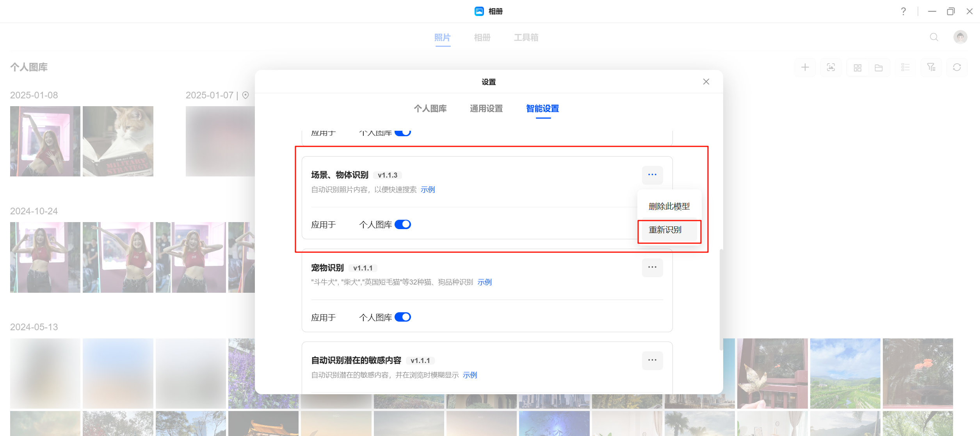Open 示例 link for 场景、物体识别
980x436 pixels.
click(428, 190)
